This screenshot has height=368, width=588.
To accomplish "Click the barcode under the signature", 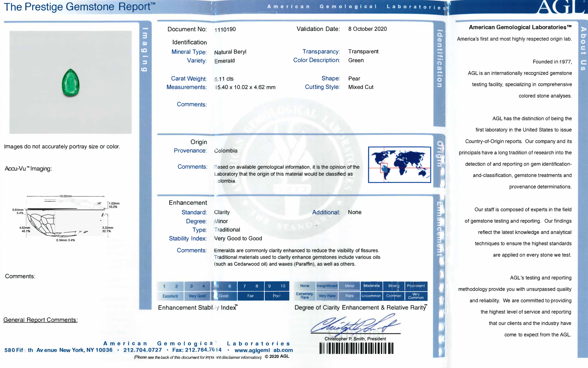I will tap(356, 348).
